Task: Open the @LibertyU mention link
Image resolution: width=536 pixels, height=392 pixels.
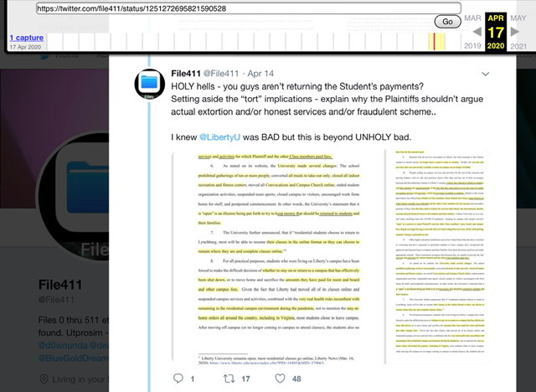Action: (x=219, y=137)
